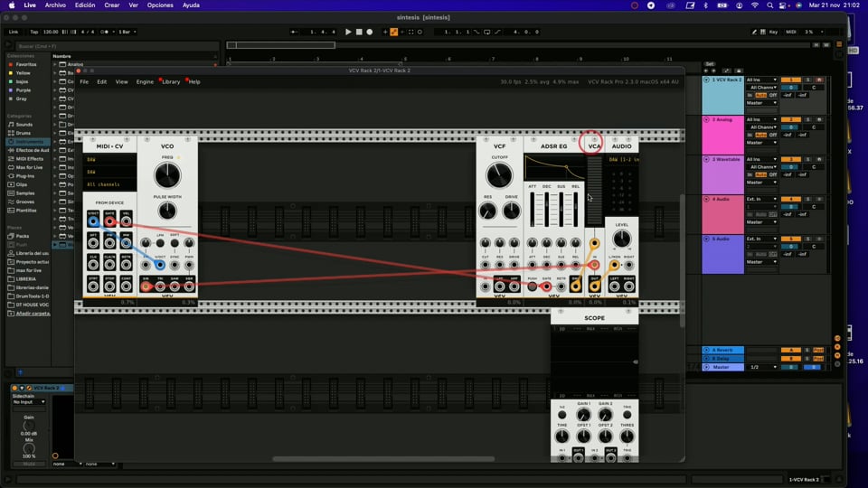Open the Sounds category in browser

pyautogui.click(x=24, y=125)
